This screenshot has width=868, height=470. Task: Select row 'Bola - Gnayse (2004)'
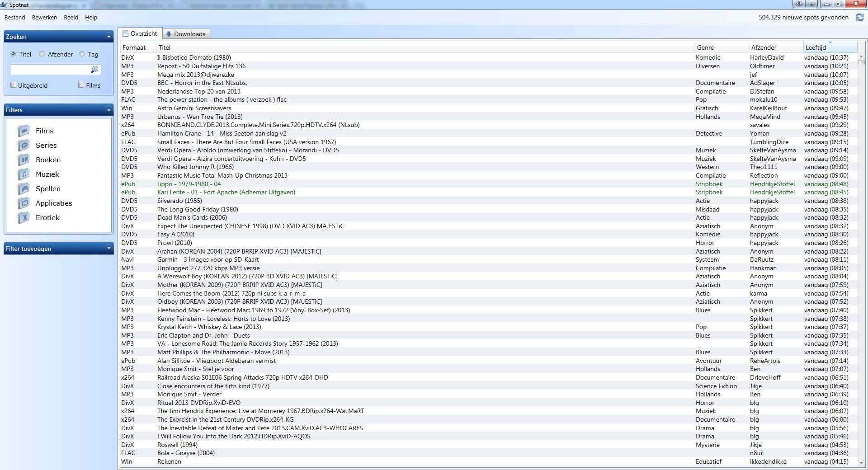click(x=488, y=453)
